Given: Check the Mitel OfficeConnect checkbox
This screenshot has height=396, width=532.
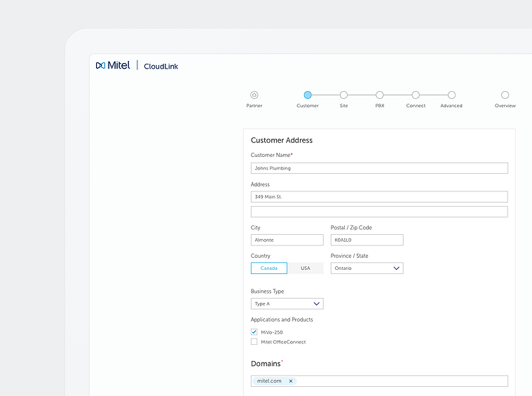Looking at the screenshot, I should point(254,342).
